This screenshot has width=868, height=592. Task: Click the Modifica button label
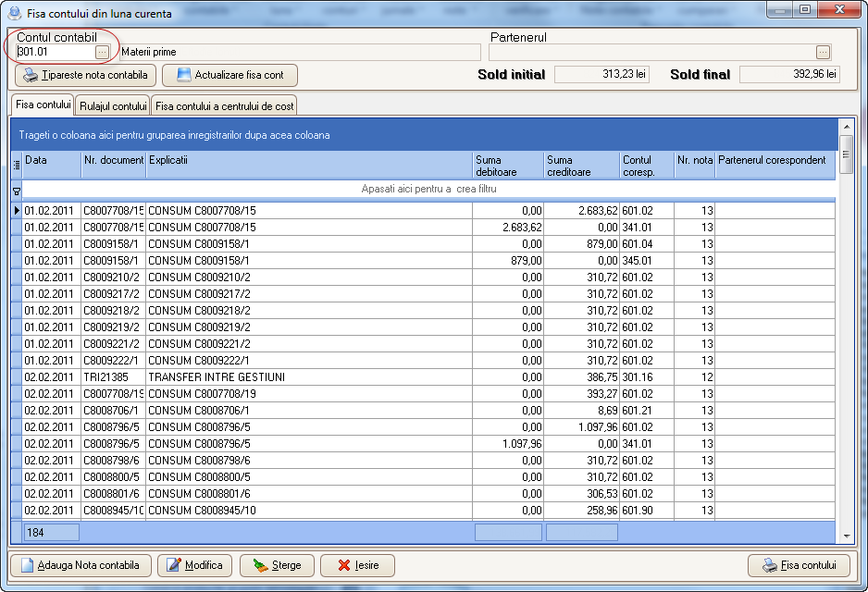pos(204,565)
